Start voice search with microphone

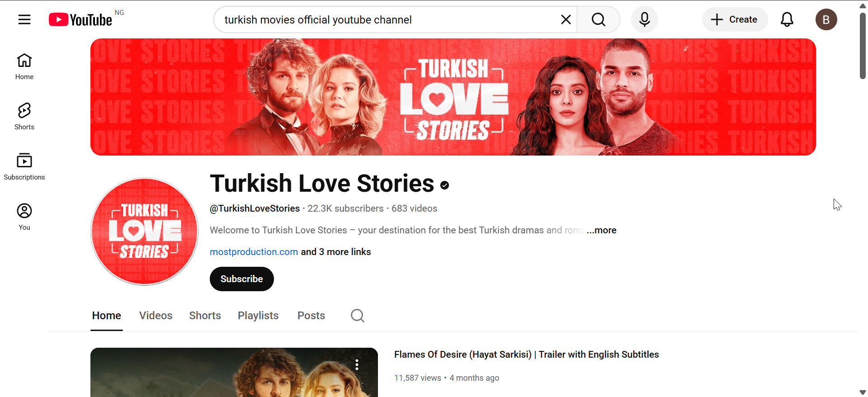point(645,19)
